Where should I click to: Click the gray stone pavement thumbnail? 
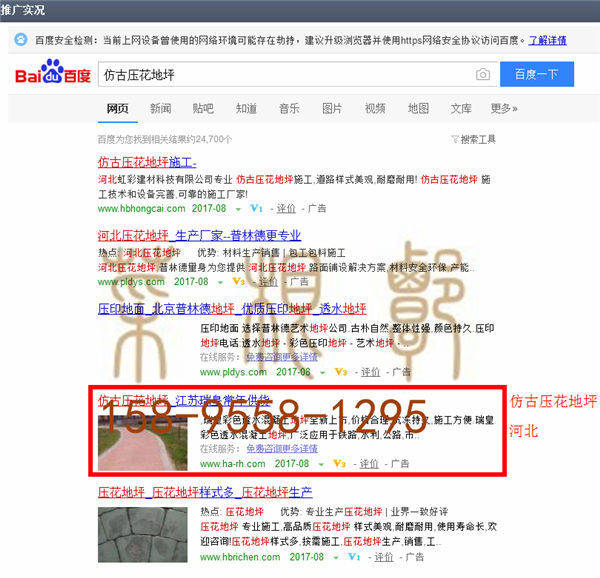click(x=143, y=535)
